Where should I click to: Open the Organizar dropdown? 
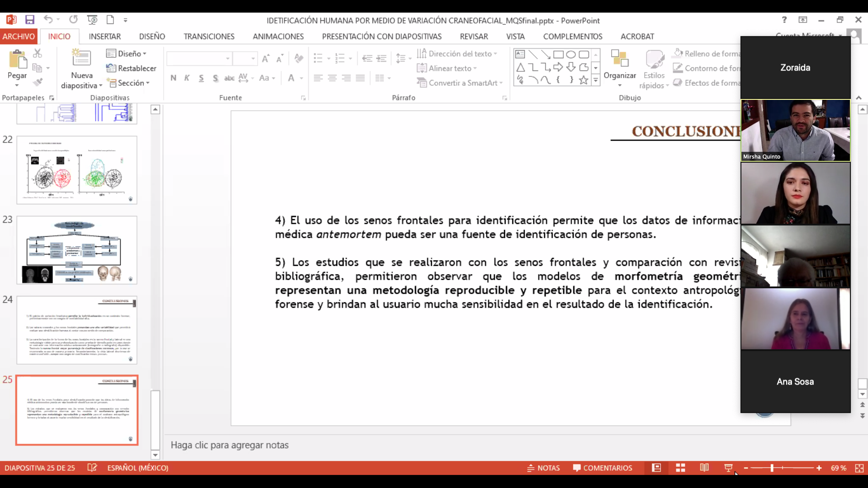pos(620,69)
